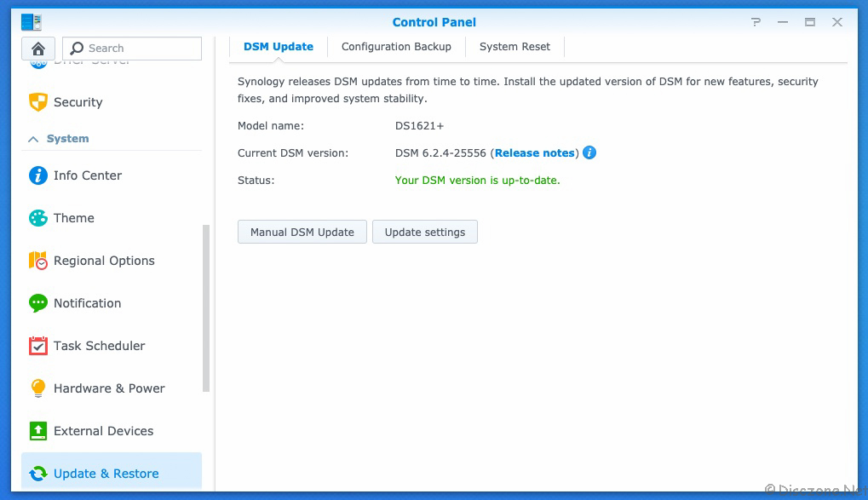Open Regional Options settings
The height and width of the screenshot is (500, 868).
pyautogui.click(x=104, y=261)
